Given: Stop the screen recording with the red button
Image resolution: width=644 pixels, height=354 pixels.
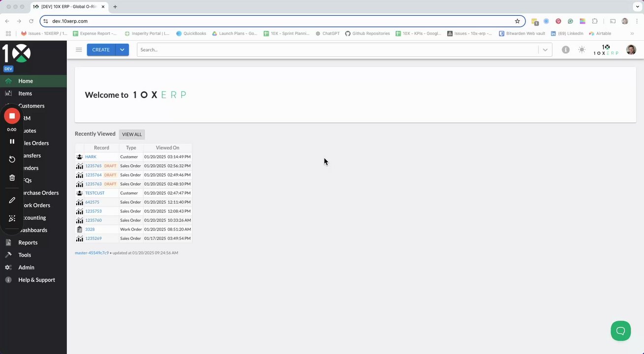Looking at the screenshot, I should click(x=12, y=116).
